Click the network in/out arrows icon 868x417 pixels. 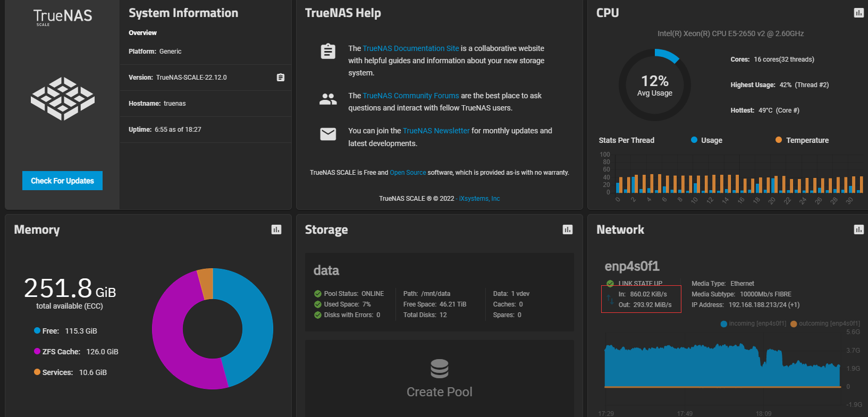click(610, 300)
